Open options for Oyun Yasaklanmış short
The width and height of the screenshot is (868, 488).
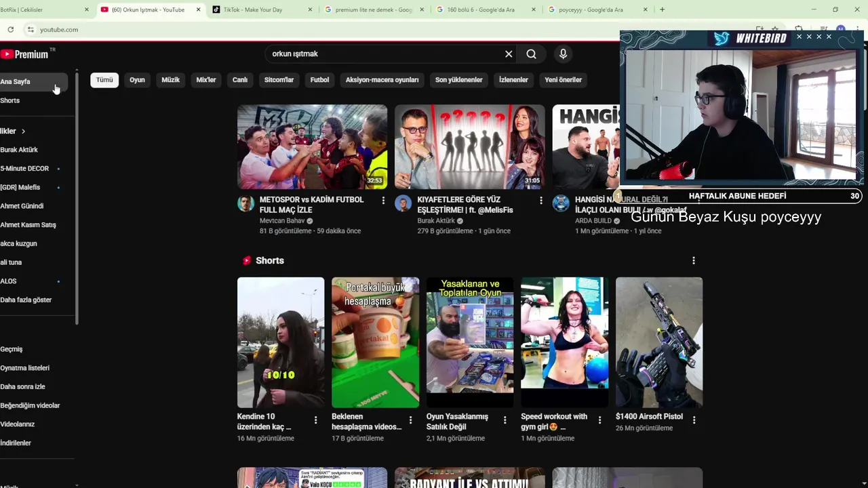[505, 420]
